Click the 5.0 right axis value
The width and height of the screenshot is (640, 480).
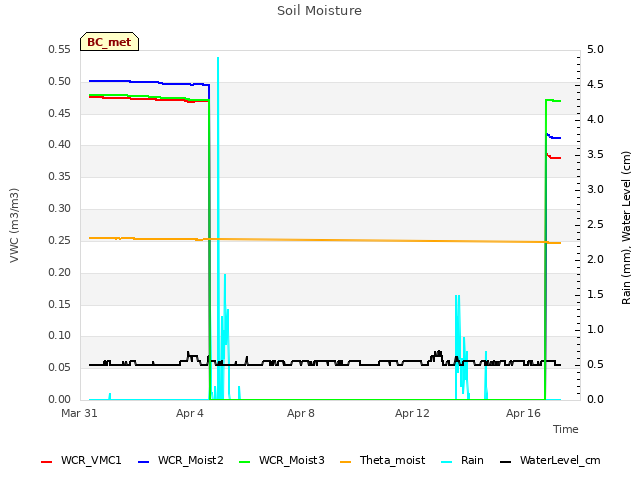pyautogui.click(x=595, y=49)
